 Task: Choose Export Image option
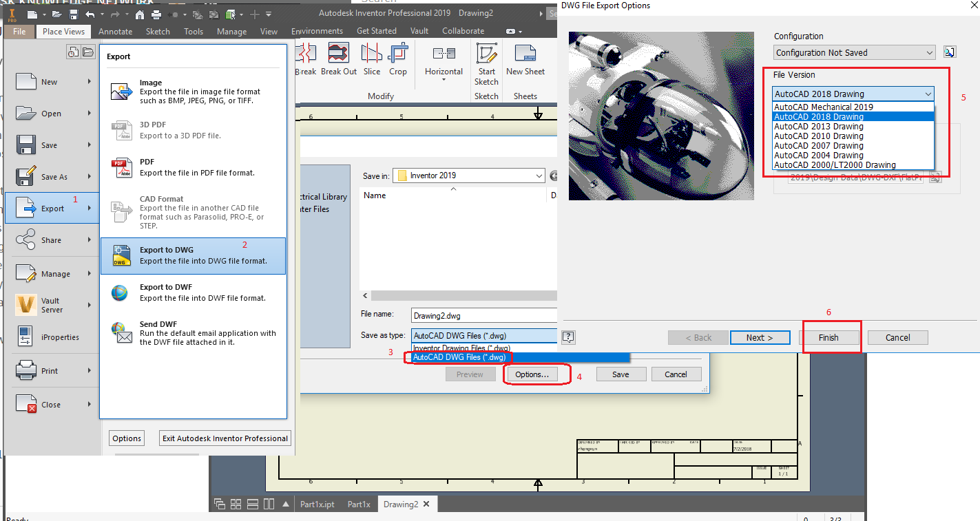[193, 92]
